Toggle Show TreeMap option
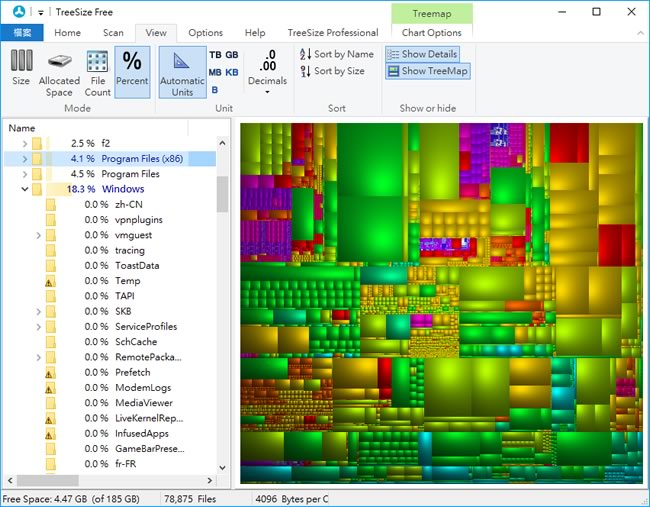 tap(426, 71)
